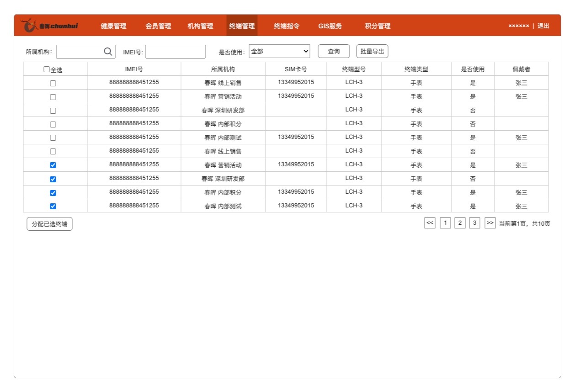Viewport: 575px width, 392px height.
Task: Check the 线上销售 row marked 是
Action: click(53, 83)
